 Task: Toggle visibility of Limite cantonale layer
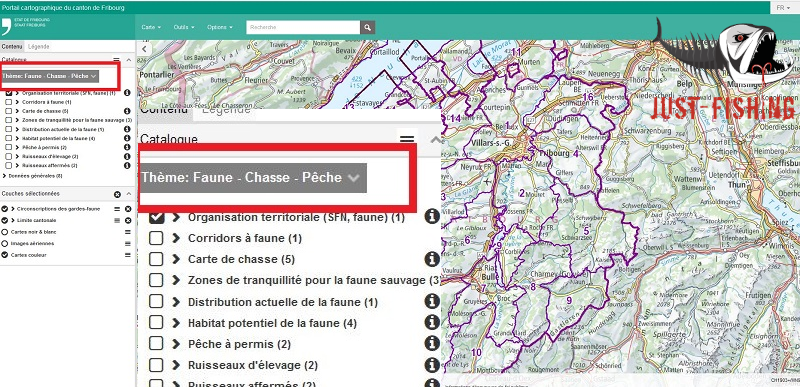tap(5, 220)
